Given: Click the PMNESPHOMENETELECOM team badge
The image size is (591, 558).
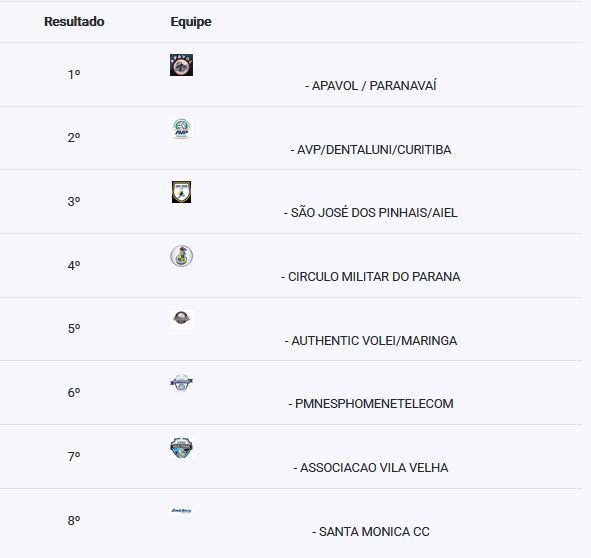Looking at the screenshot, I should coord(181,383).
